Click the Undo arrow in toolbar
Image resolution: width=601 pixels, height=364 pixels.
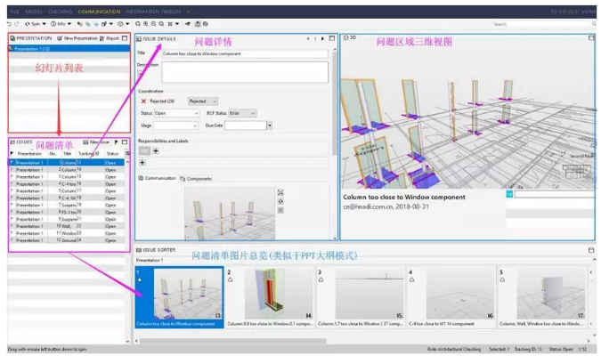pyautogui.click(x=9, y=24)
